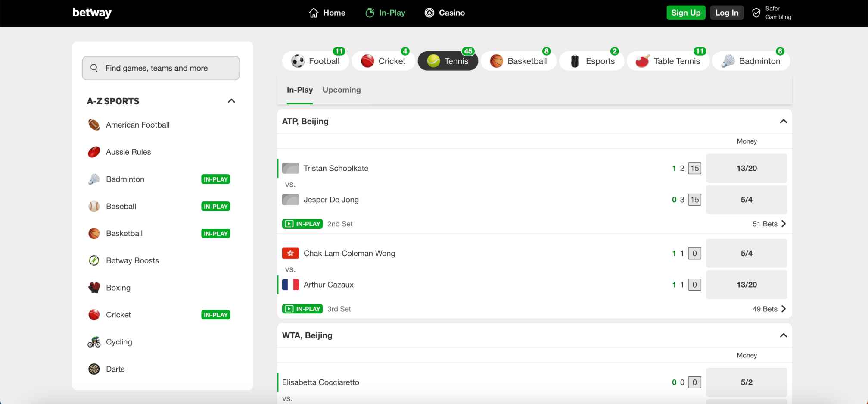Pick 13/20 odds for Tristan Schoolkate
This screenshot has height=404, width=868.
[x=746, y=168]
